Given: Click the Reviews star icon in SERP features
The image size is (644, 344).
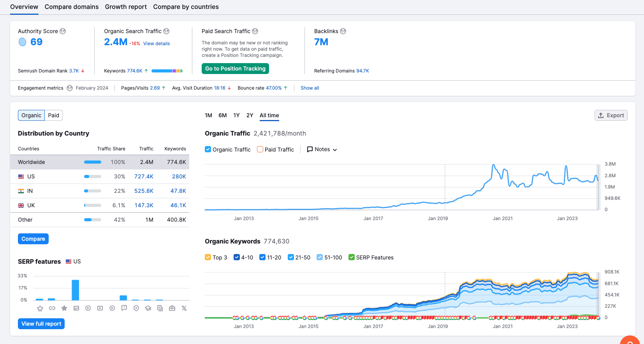Looking at the screenshot, I should [64, 308].
